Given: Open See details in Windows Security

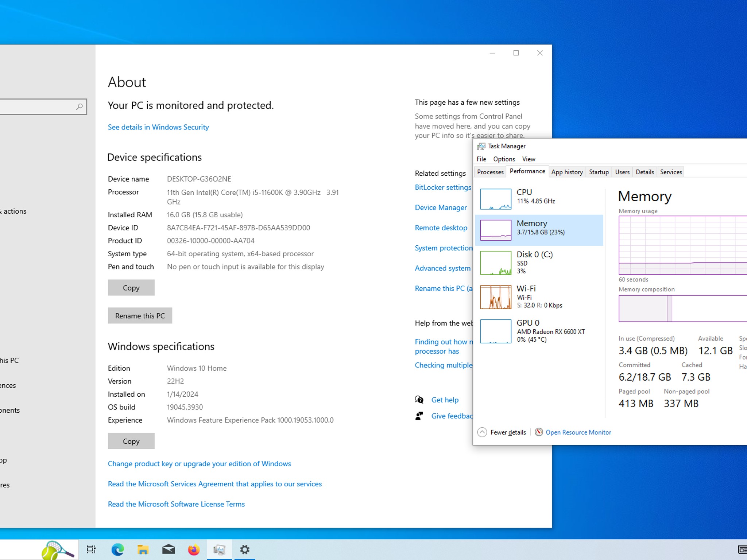Looking at the screenshot, I should (158, 127).
